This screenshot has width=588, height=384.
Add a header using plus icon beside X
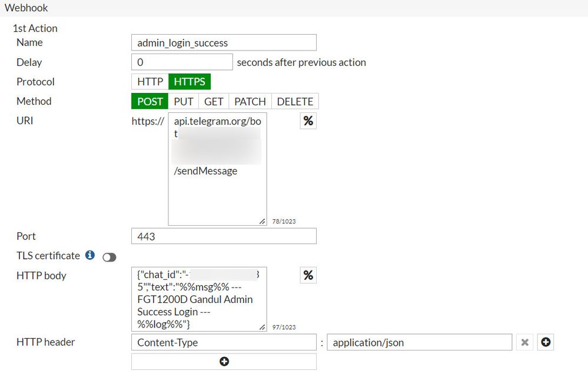(546, 342)
